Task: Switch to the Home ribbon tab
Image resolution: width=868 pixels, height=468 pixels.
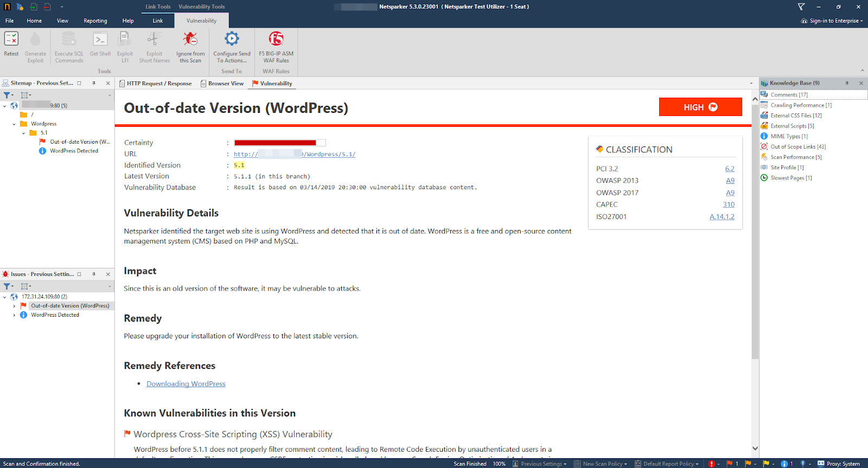Action: (34, 21)
